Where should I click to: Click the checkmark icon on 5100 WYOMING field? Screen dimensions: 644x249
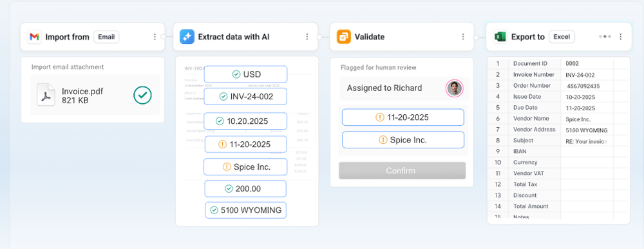pyautogui.click(x=214, y=210)
